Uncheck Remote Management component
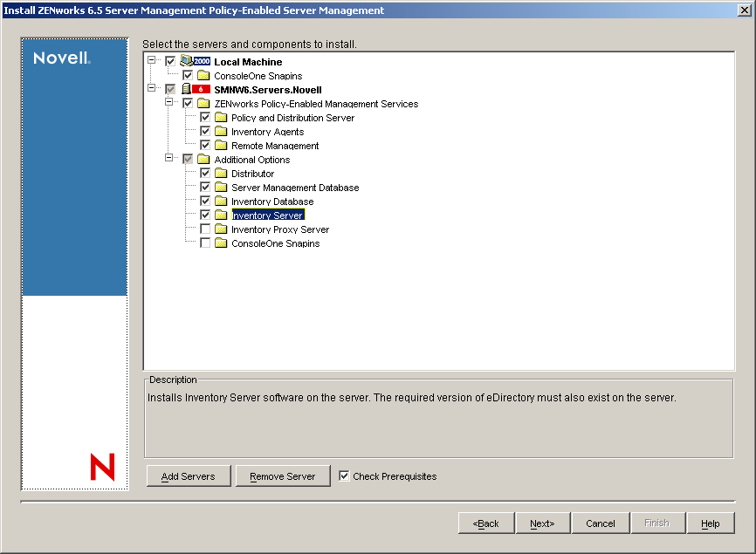Viewport: 756px width, 554px height. point(204,145)
